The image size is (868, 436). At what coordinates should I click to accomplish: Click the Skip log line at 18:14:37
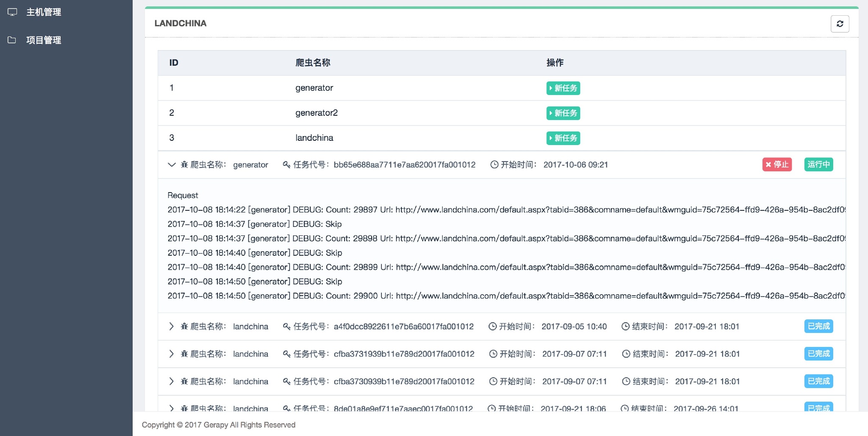(x=254, y=224)
